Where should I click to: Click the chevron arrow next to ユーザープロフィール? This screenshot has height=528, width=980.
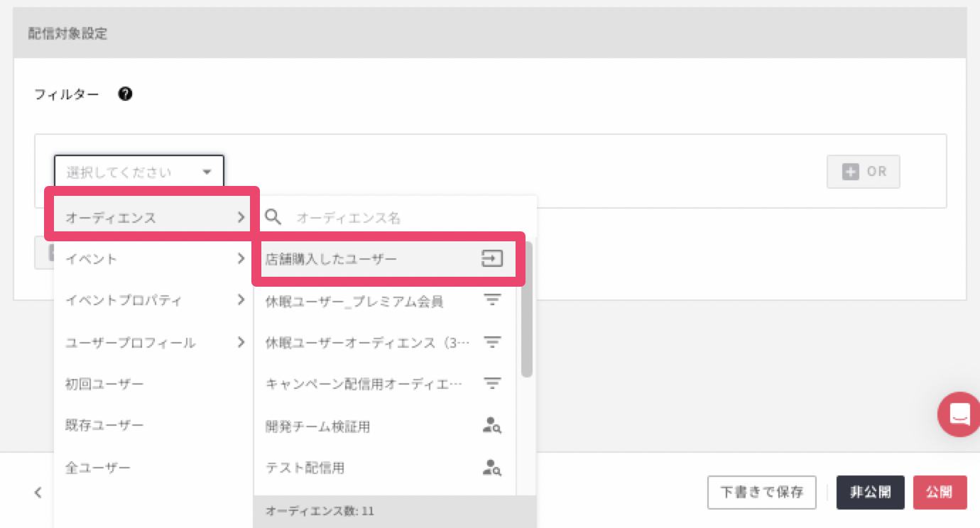coord(241,342)
